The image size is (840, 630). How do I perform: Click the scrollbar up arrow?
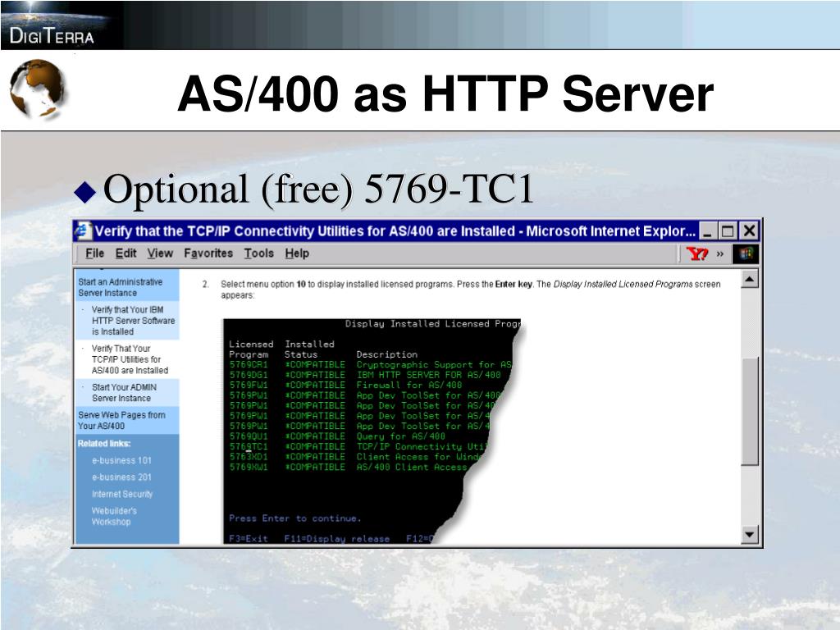tap(750, 279)
